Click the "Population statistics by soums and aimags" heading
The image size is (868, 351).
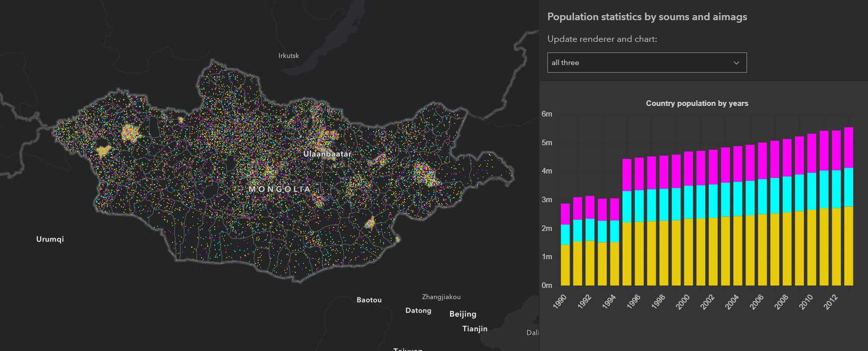click(x=647, y=17)
